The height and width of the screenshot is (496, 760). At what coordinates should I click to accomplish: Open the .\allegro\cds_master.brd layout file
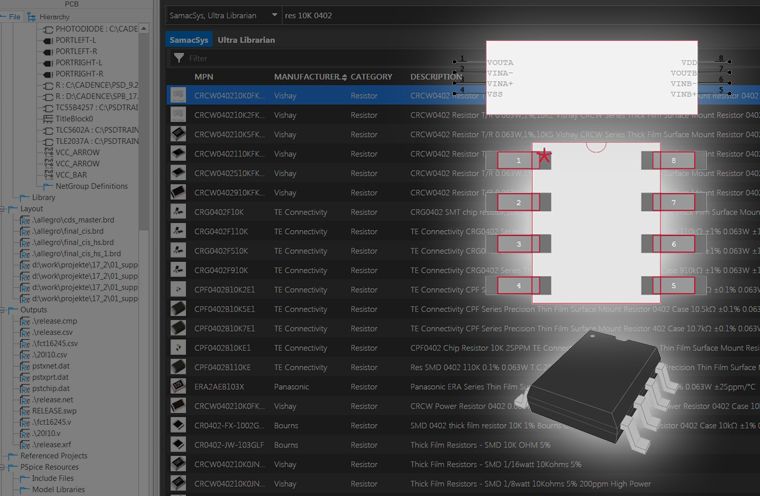(73, 220)
